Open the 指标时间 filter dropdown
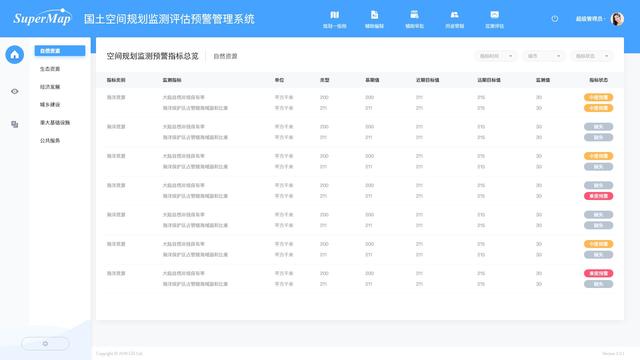Image resolution: width=640 pixels, height=360 pixels. point(496,56)
